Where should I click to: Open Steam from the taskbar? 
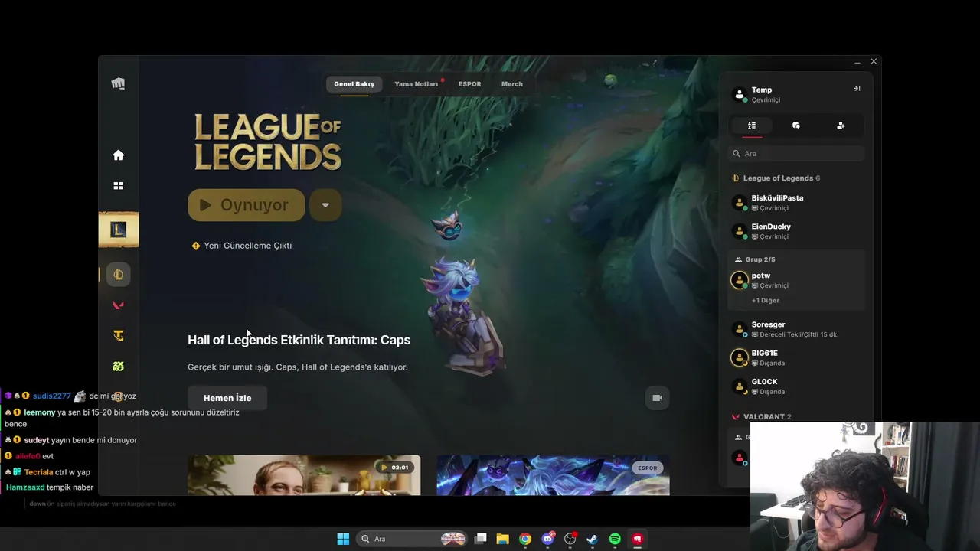point(593,539)
